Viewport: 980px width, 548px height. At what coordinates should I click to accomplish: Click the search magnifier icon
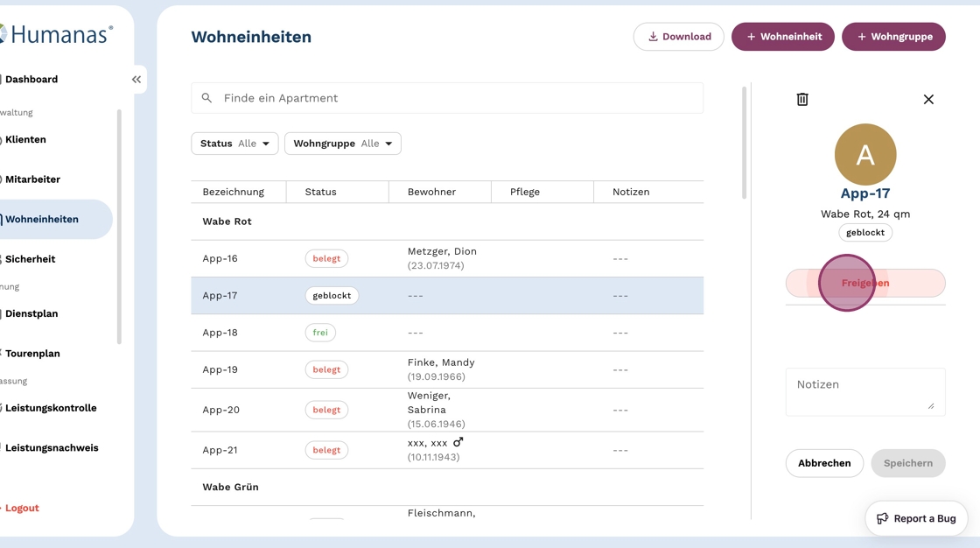206,98
